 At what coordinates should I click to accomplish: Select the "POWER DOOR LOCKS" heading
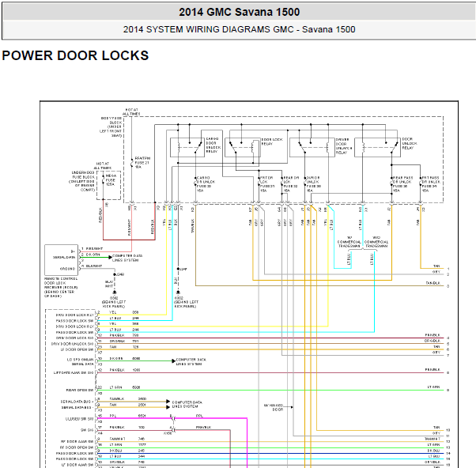75,55
